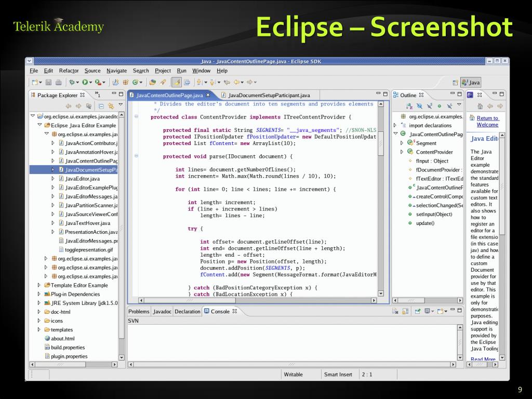
Task: Toggle Hide Local Types in Outline
Action: coord(449,106)
